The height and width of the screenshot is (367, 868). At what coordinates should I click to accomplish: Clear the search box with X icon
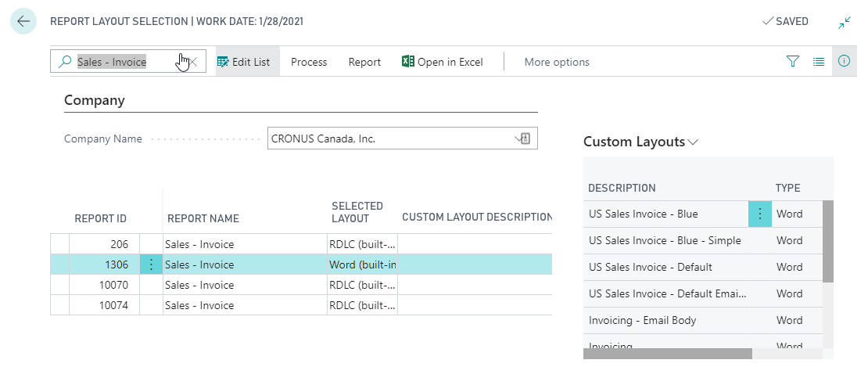tap(194, 62)
